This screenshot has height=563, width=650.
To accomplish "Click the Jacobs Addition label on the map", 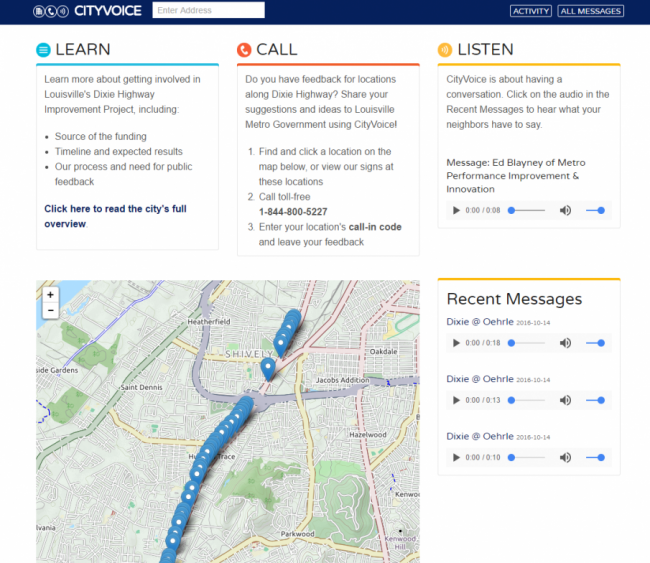I will [342, 380].
